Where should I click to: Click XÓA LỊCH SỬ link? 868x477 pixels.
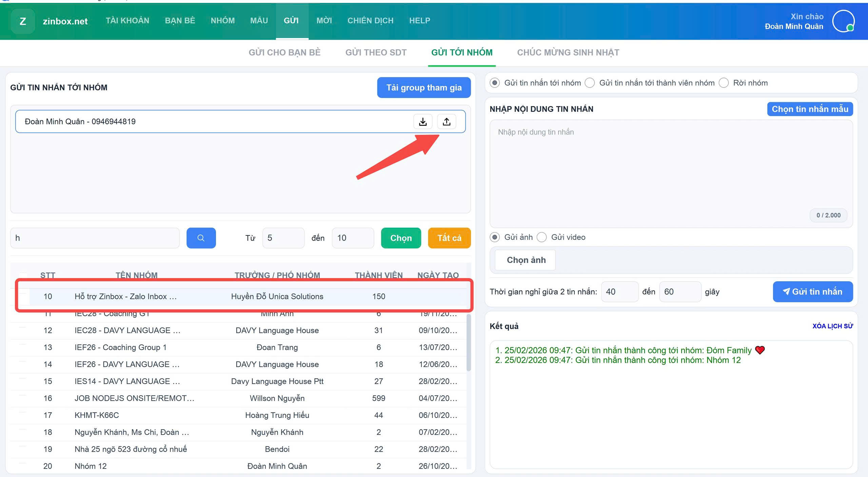pyautogui.click(x=832, y=326)
